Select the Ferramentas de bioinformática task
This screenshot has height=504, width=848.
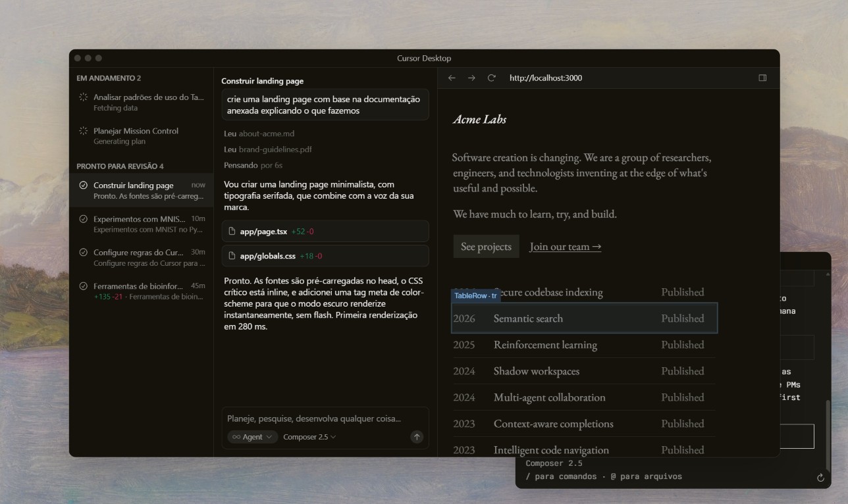pos(141,291)
